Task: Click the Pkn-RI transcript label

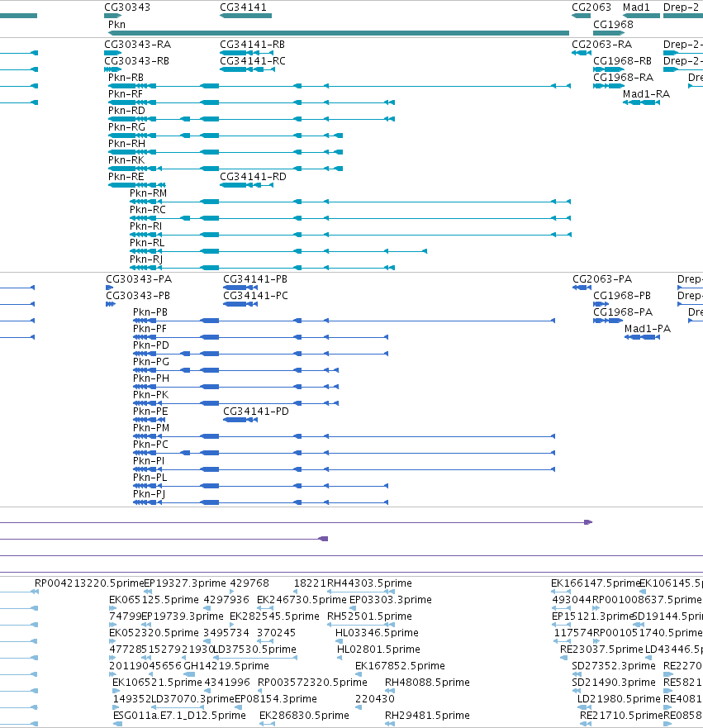Action: pyautogui.click(x=145, y=226)
